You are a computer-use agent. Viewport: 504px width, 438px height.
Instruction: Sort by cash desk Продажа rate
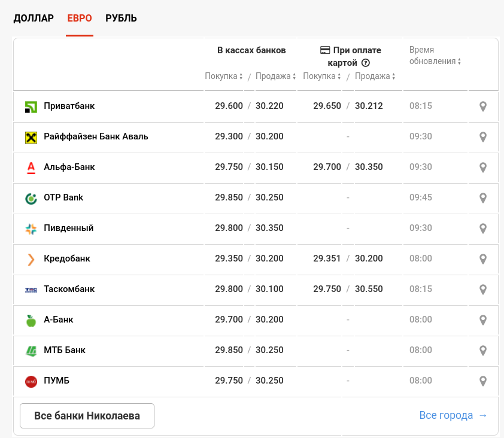tap(275, 77)
